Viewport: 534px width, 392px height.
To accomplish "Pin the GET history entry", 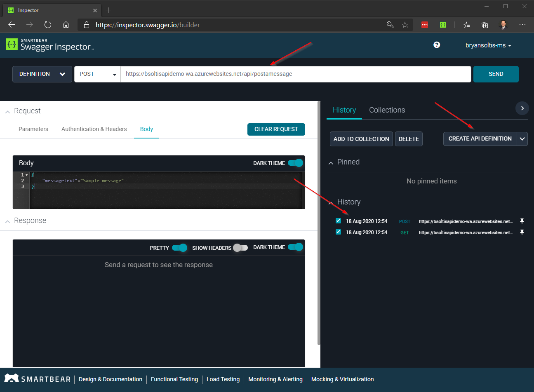I will point(522,232).
